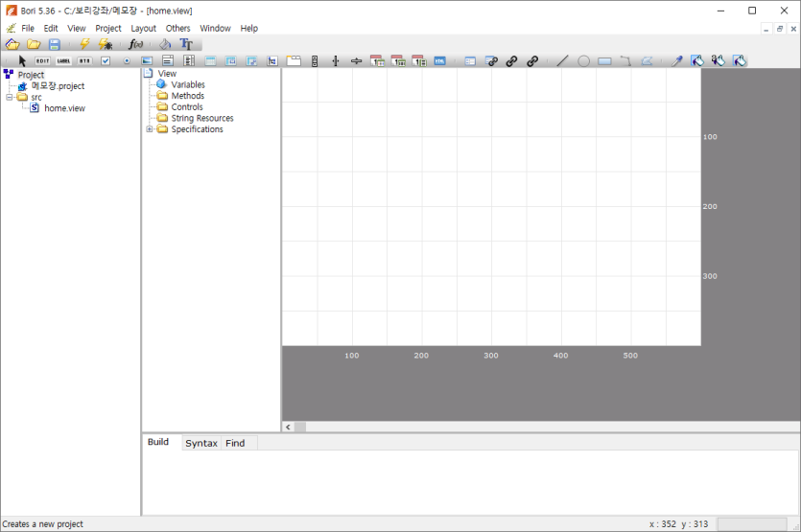Switch to the Build tab
Screen dimensions: 801x532
coord(158,442)
